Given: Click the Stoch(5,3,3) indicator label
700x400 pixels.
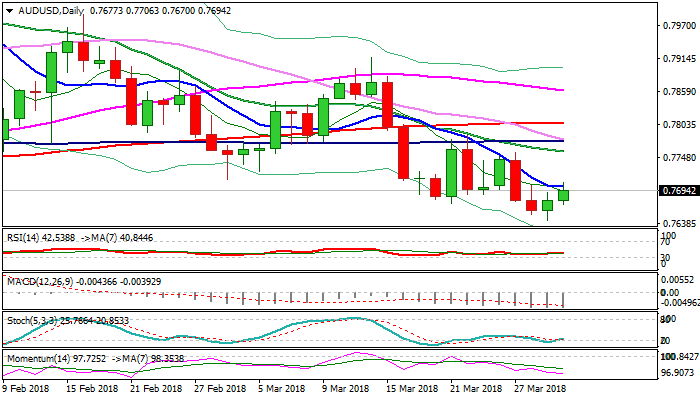Looking at the screenshot, I should tap(32, 319).
